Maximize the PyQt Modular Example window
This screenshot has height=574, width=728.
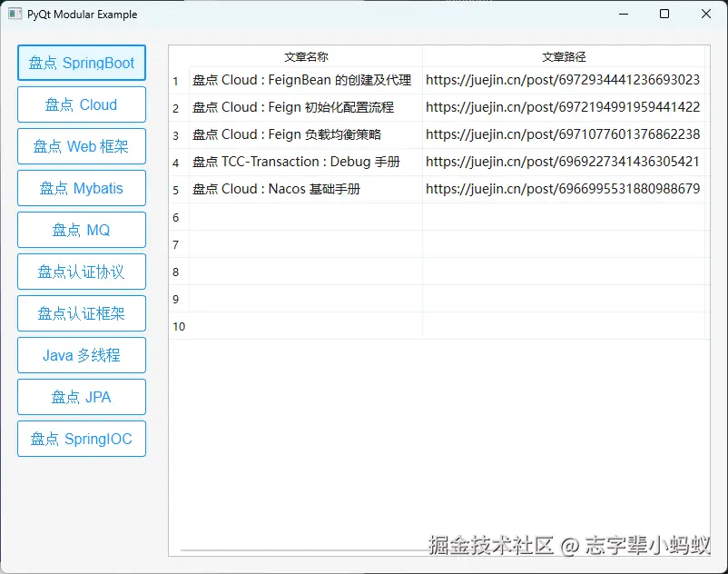click(664, 14)
